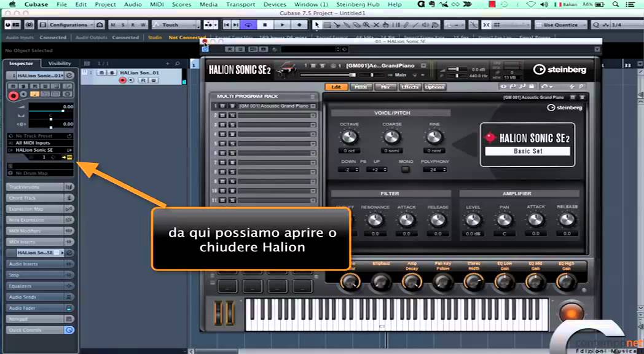Toggle record enable in Inspector
The height and width of the screenshot is (354, 644).
[14, 96]
